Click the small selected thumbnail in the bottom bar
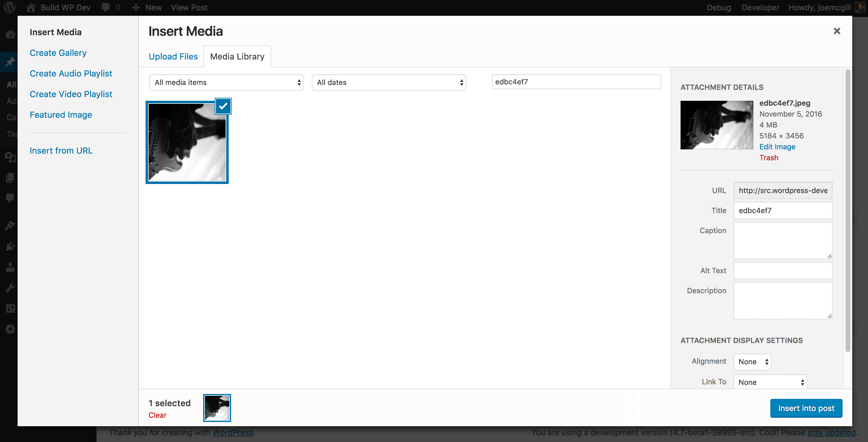 pos(217,408)
